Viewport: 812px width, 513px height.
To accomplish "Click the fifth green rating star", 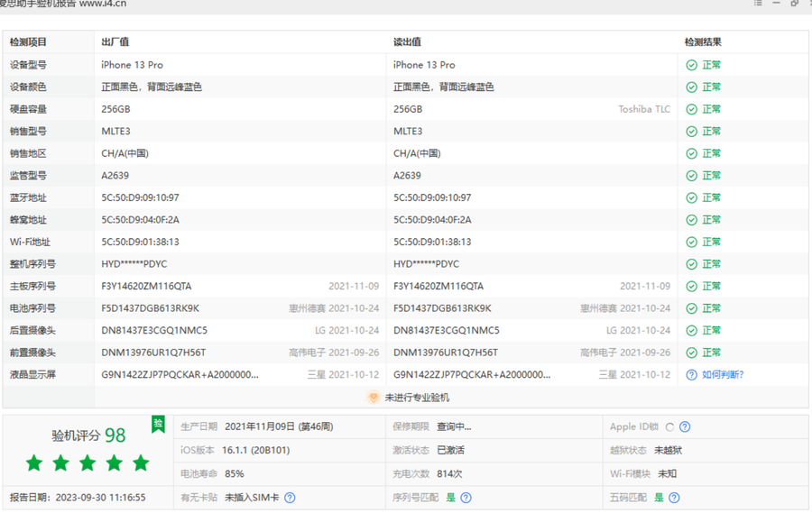I will [141, 463].
